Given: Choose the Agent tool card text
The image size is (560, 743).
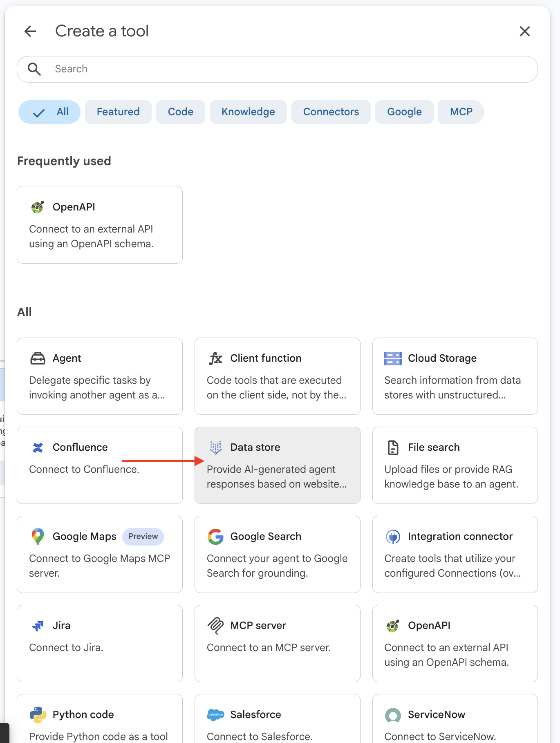Looking at the screenshot, I should point(97,387).
